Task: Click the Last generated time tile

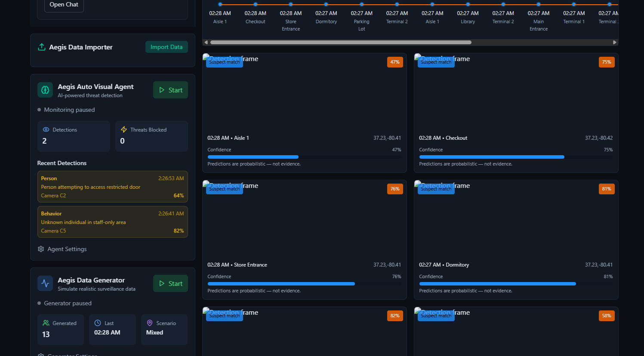Action: 112,330
